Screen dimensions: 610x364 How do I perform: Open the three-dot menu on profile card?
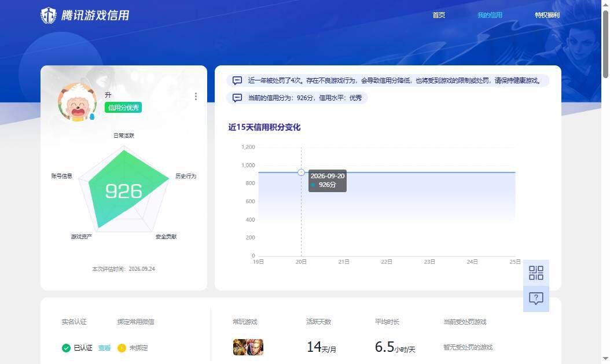point(196,96)
